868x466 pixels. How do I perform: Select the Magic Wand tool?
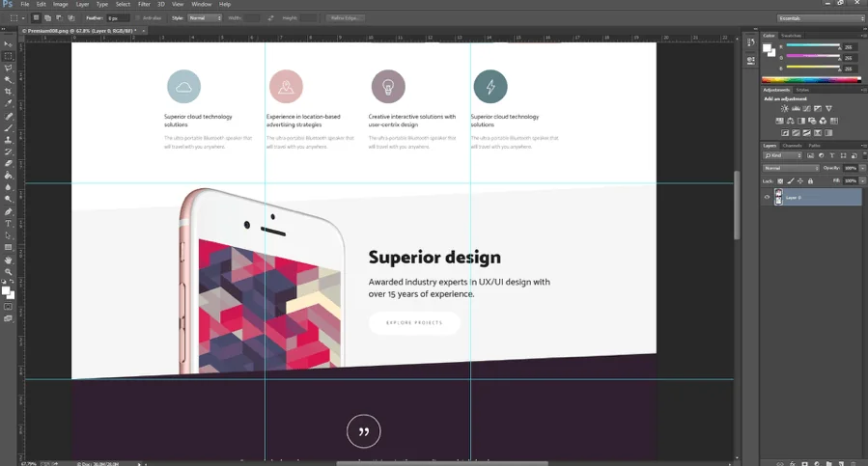[x=9, y=80]
